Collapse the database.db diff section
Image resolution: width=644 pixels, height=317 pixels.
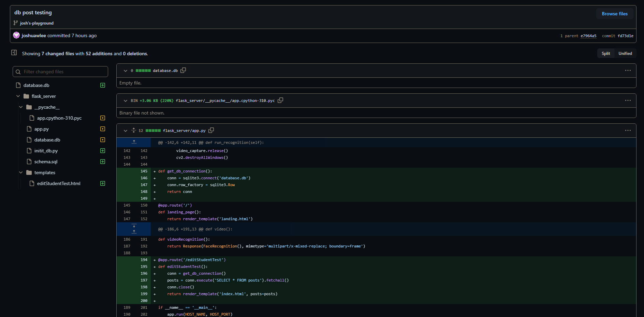click(126, 71)
